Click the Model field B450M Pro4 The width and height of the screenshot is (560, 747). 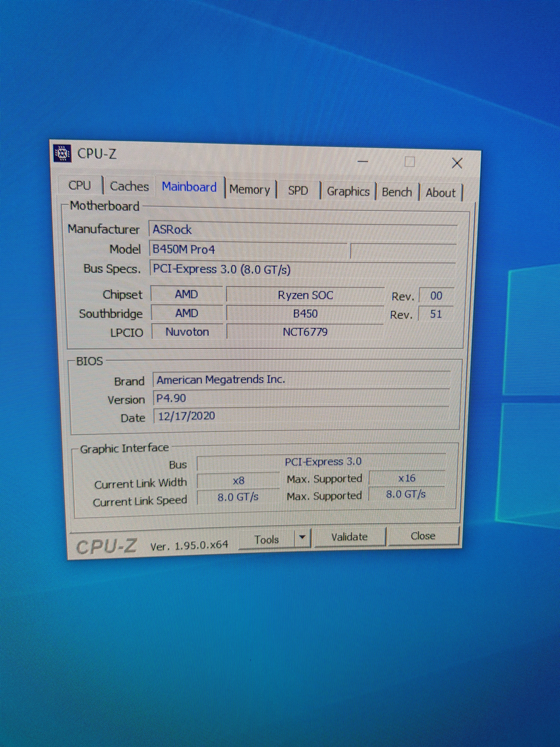(x=248, y=250)
